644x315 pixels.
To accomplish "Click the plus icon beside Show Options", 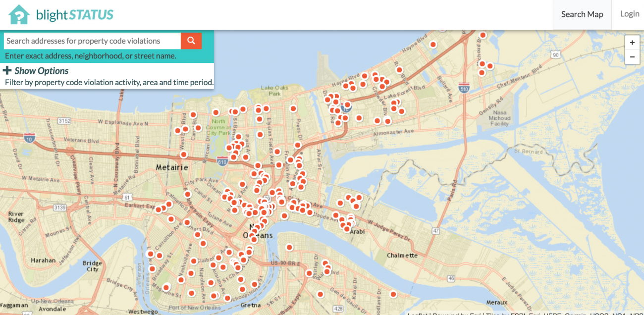I will pyautogui.click(x=7, y=70).
